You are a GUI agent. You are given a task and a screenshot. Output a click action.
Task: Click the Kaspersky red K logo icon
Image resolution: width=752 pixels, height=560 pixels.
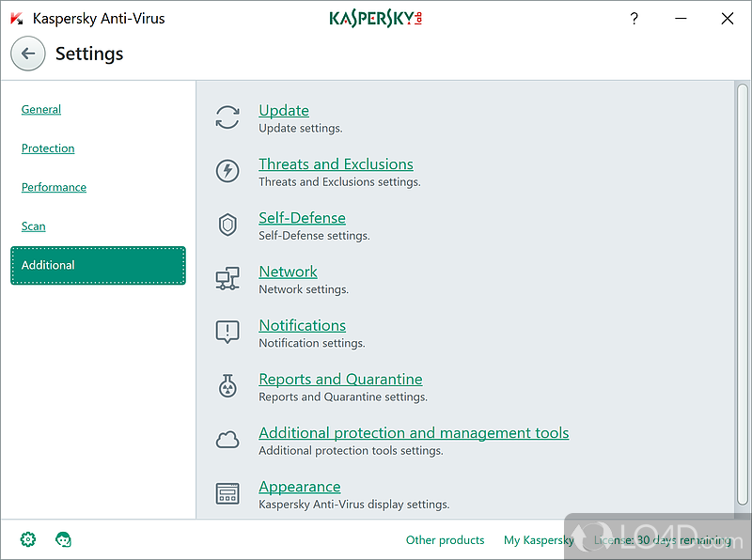[x=17, y=19]
